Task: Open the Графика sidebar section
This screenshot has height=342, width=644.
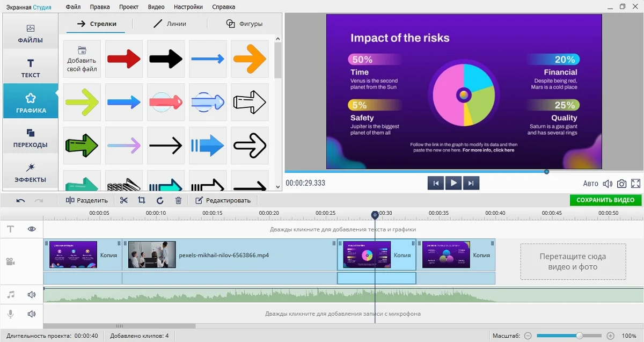Action: tap(31, 102)
